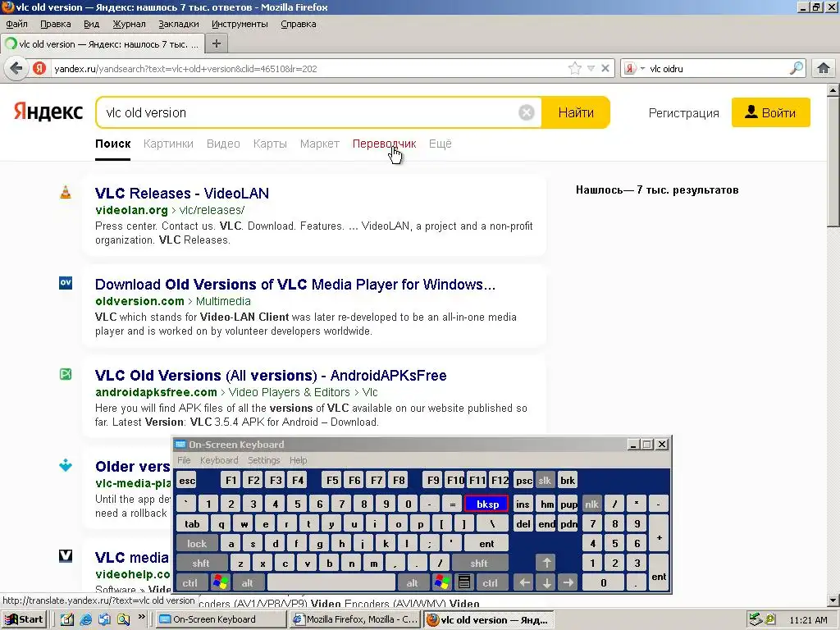Open the VLC Releases - VideoLAN result
The image size is (840, 630).
pyautogui.click(x=182, y=193)
